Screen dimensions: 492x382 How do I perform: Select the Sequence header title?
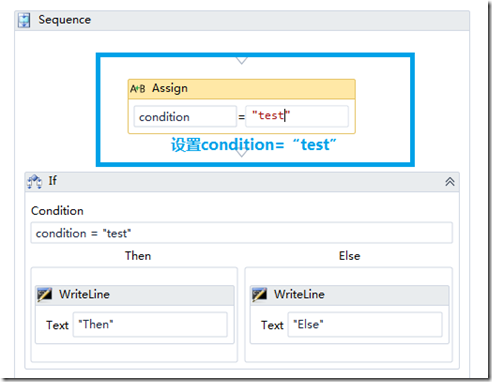[x=64, y=20]
